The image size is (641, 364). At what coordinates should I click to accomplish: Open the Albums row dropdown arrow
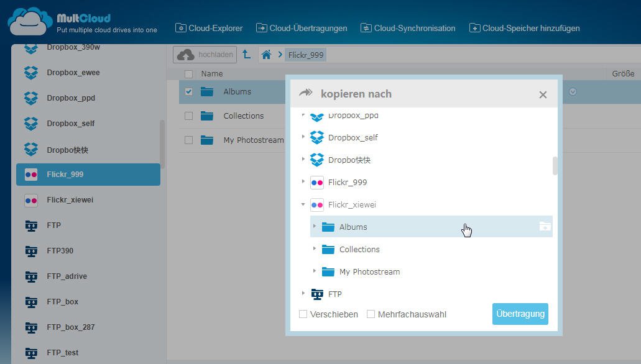tap(573, 91)
